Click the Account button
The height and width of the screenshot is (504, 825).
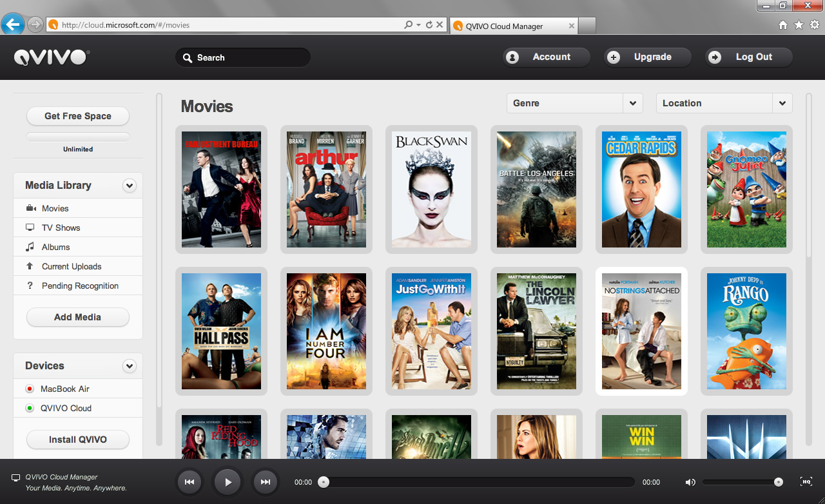pyautogui.click(x=547, y=57)
